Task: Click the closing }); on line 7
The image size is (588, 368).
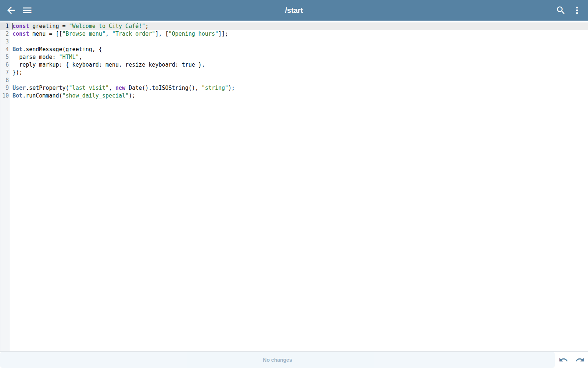Action: tap(17, 72)
